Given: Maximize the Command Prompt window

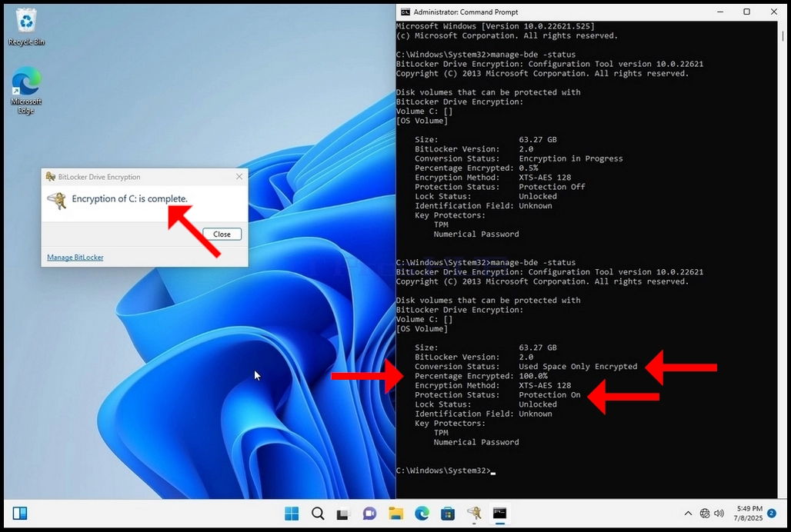Looking at the screenshot, I should tap(747, 12).
